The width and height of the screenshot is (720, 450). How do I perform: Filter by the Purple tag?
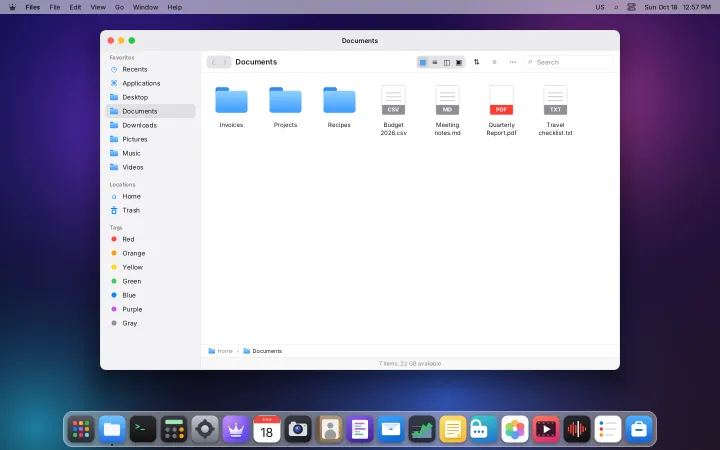tap(151, 309)
